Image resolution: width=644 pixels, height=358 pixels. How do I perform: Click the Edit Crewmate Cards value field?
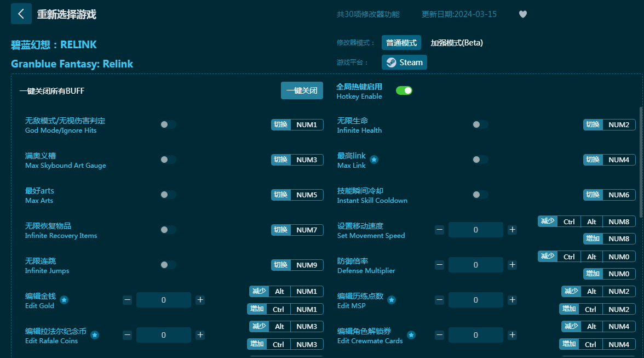(475, 335)
